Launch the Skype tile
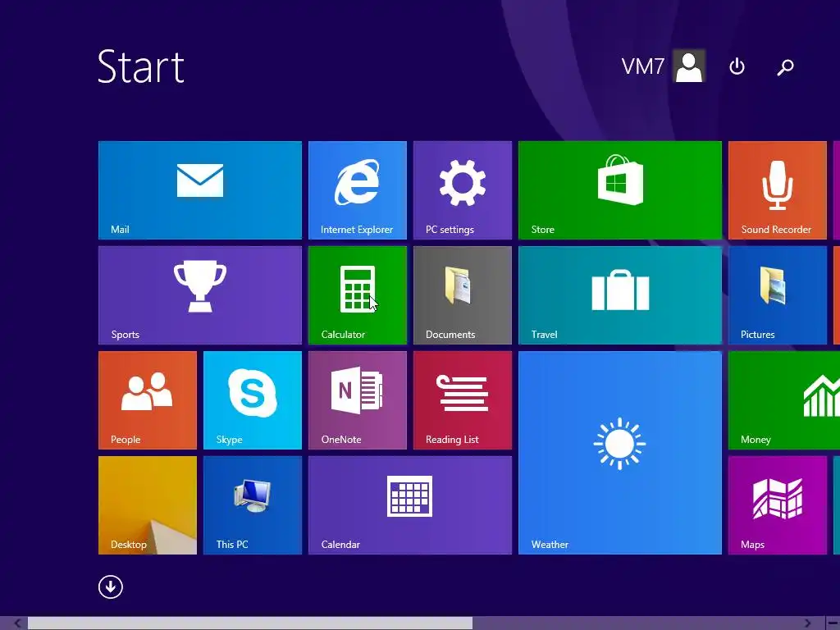This screenshot has height=630, width=840. click(x=253, y=400)
